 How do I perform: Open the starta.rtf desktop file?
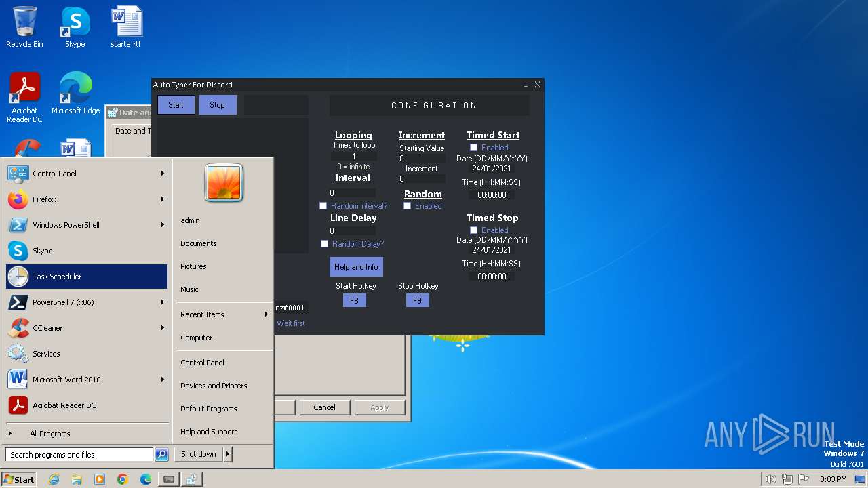click(126, 27)
